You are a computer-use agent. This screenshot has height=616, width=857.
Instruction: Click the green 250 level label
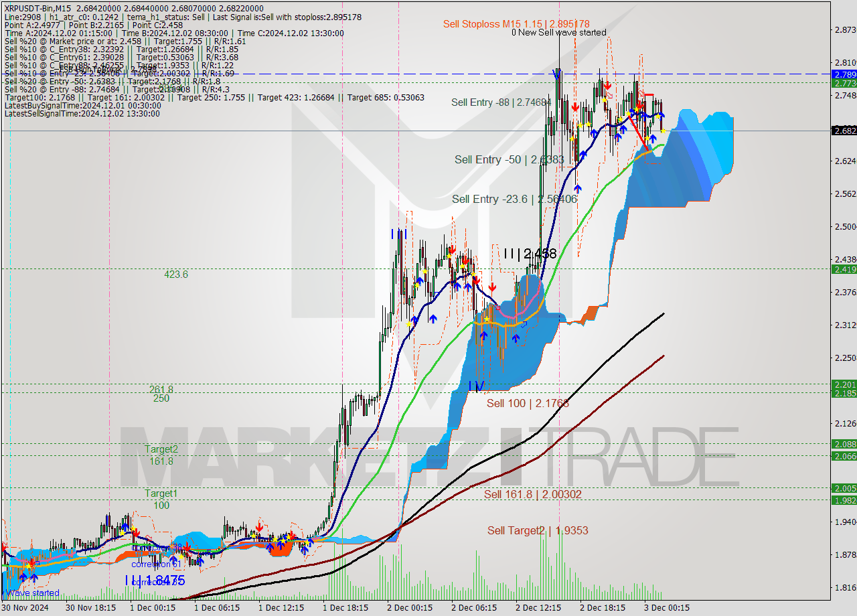point(161,398)
